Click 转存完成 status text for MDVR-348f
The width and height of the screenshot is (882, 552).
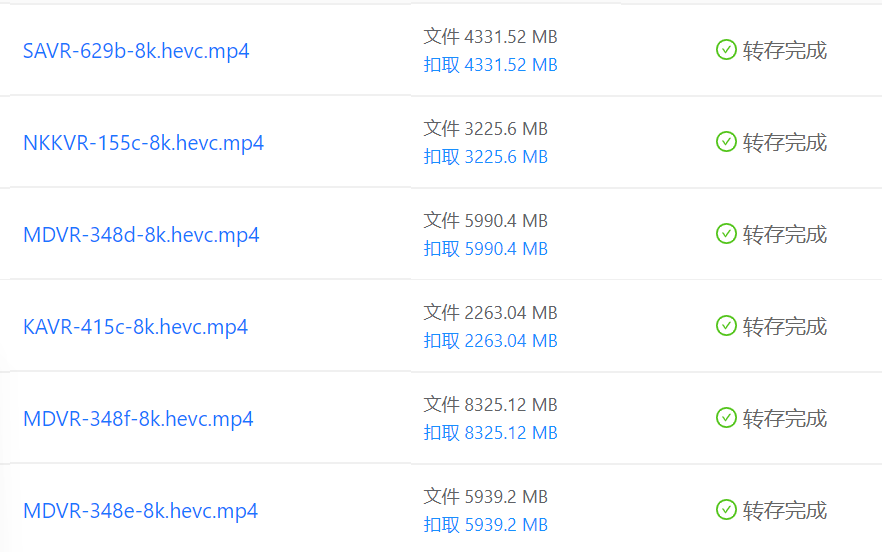coord(785,419)
